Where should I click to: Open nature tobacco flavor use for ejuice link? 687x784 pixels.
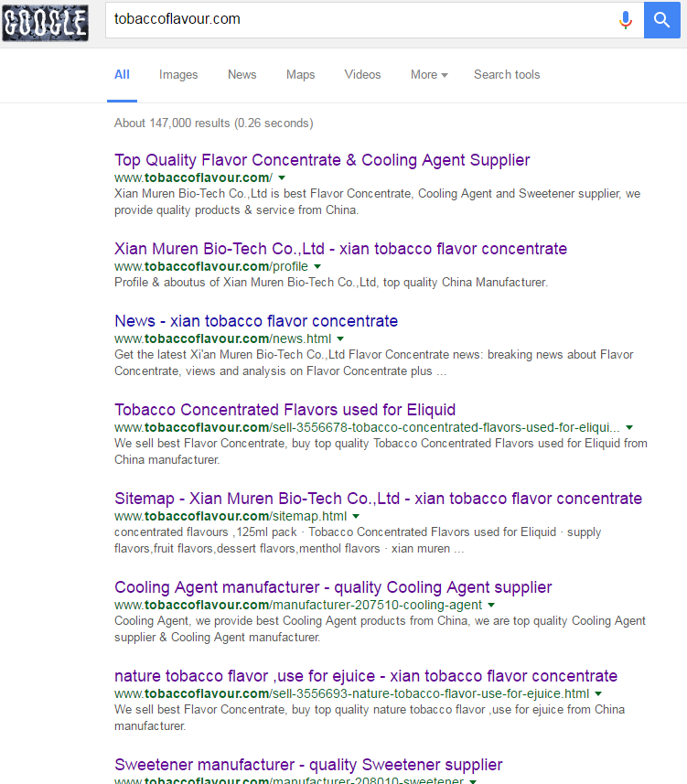click(x=366, y=676)
